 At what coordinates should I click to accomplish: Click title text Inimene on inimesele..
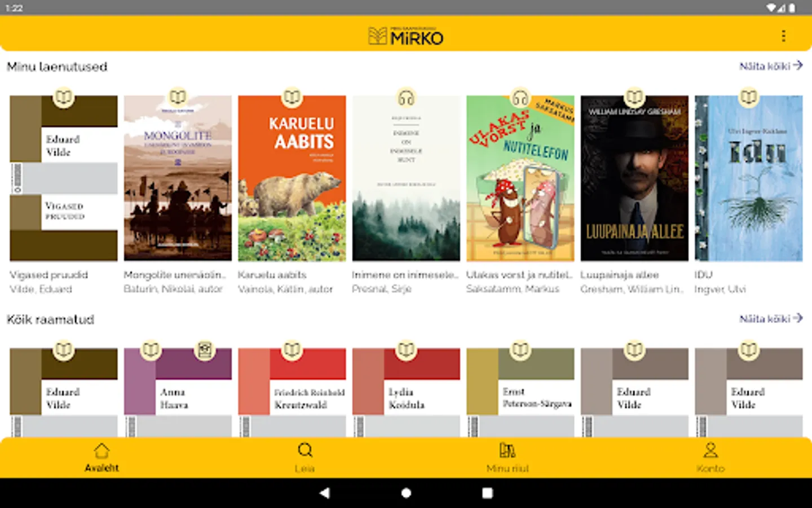[405, 275]
